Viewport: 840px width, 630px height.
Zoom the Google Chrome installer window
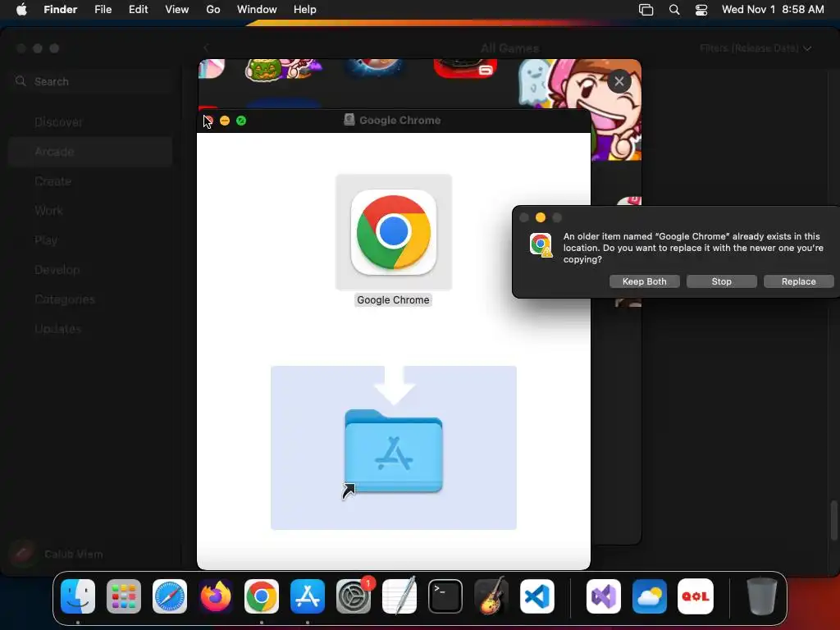pyautogui.click(x=242, y=121)
